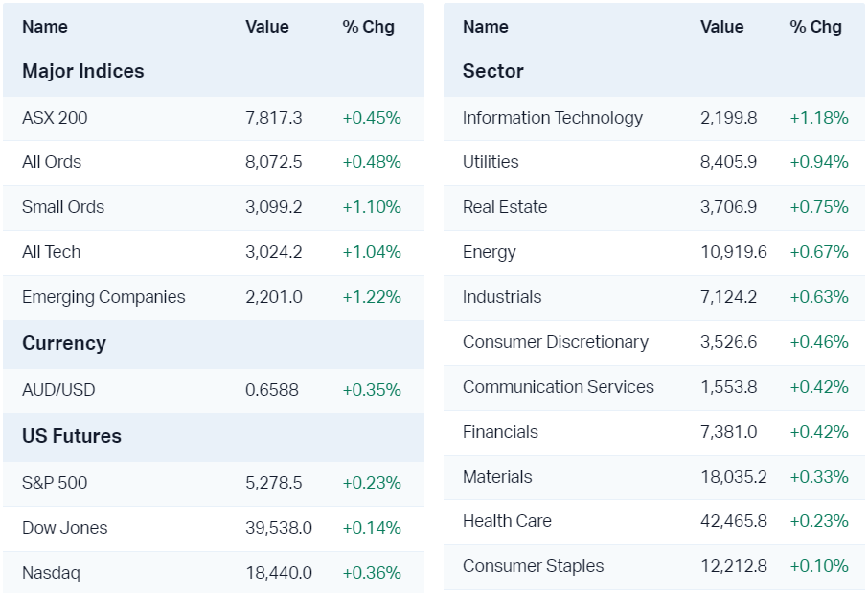Select the Industrials sector

pyautogui.click(x=502, y=297)
